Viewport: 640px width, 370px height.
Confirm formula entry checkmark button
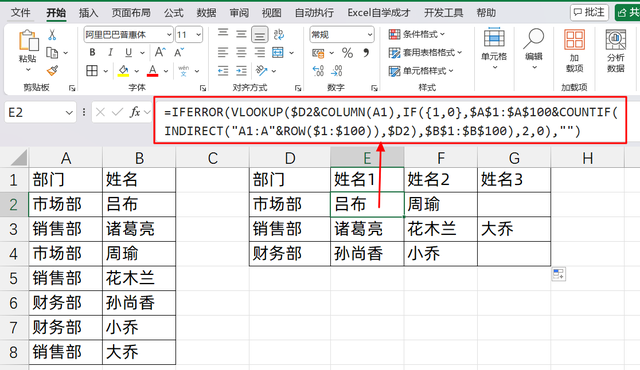point(117,112)
